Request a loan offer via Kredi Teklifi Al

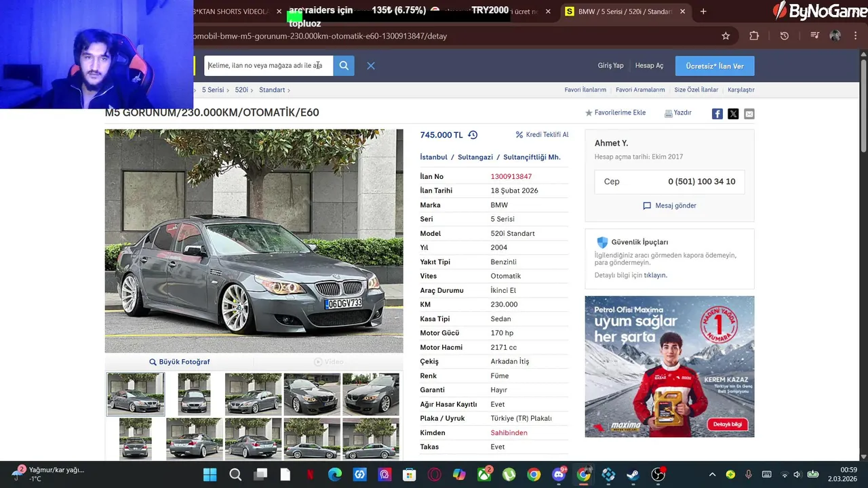pyautogui.click(x=542, y=135)
